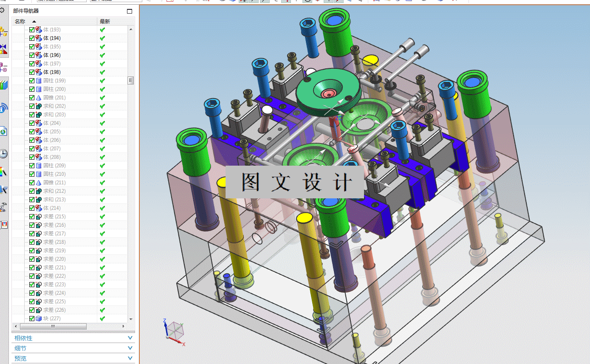The image size is (590, 364).
Task: Click the horizontal scrollbar left arrow
Action: (16, 326)
